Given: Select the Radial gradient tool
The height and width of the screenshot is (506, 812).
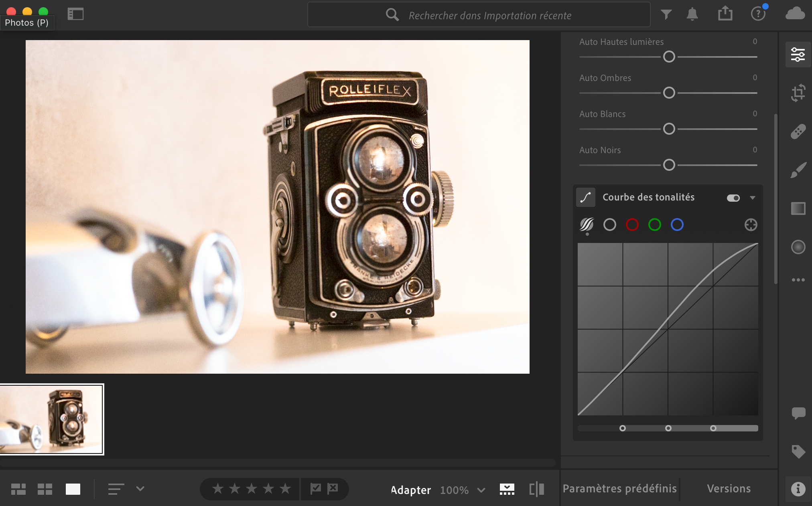Looking at the screenshot, I should point(798,247).
